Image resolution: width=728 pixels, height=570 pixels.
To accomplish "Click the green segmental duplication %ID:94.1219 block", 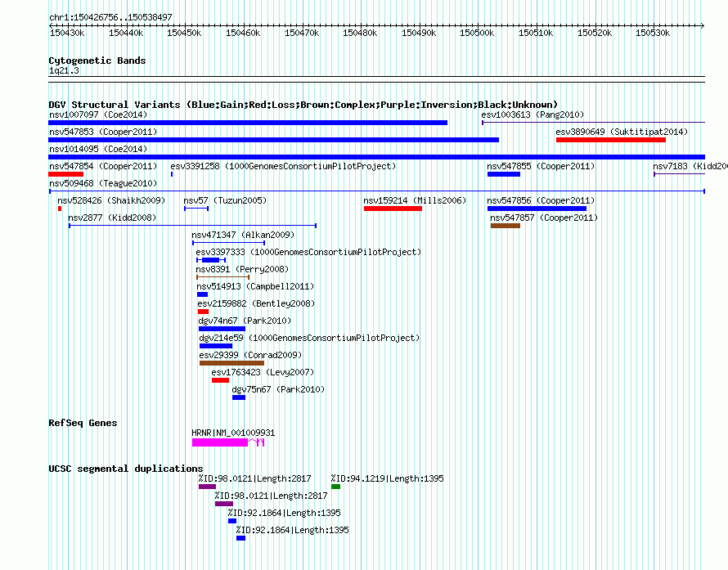I will point(335,487).
